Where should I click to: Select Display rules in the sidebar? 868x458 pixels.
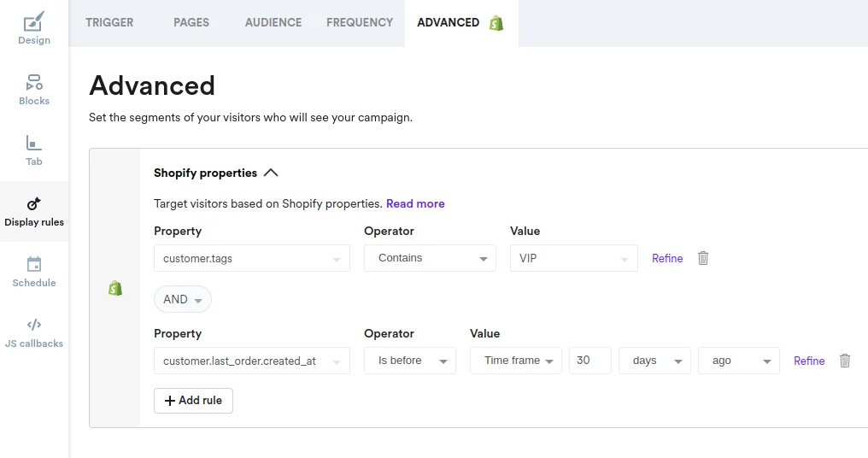[x=34, y=211]
